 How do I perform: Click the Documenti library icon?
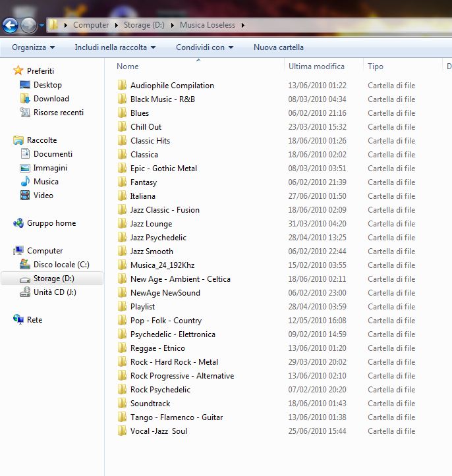[25, 153]
